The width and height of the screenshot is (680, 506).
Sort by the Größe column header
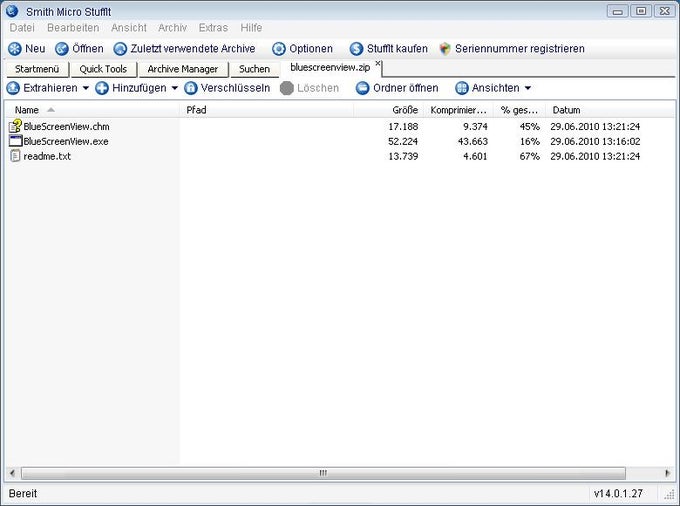pos(389,110)
